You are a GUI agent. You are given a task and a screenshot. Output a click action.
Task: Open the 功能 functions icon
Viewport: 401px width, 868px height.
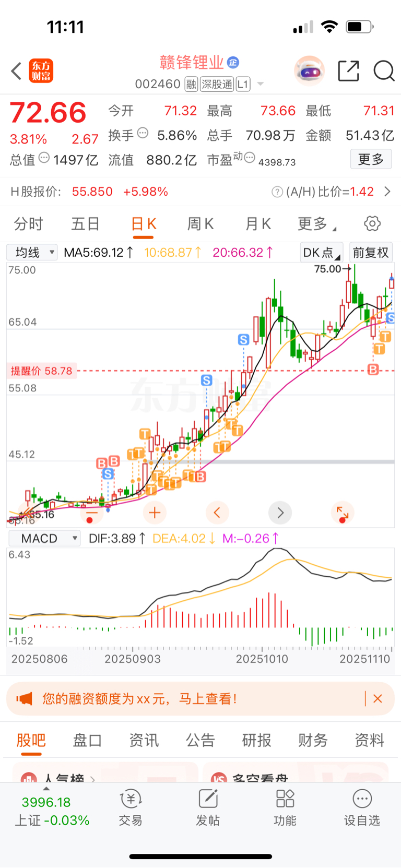[x=285, y=799]
